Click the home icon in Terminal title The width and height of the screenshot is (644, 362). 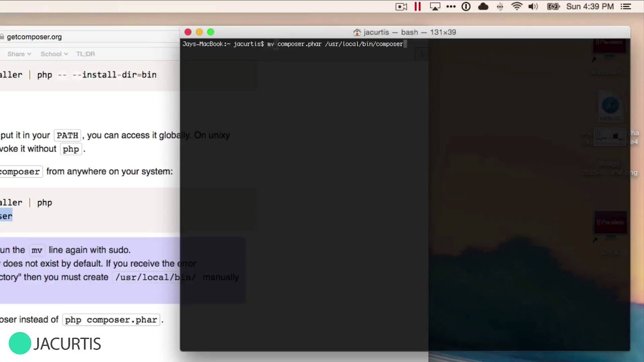point(357,32)
